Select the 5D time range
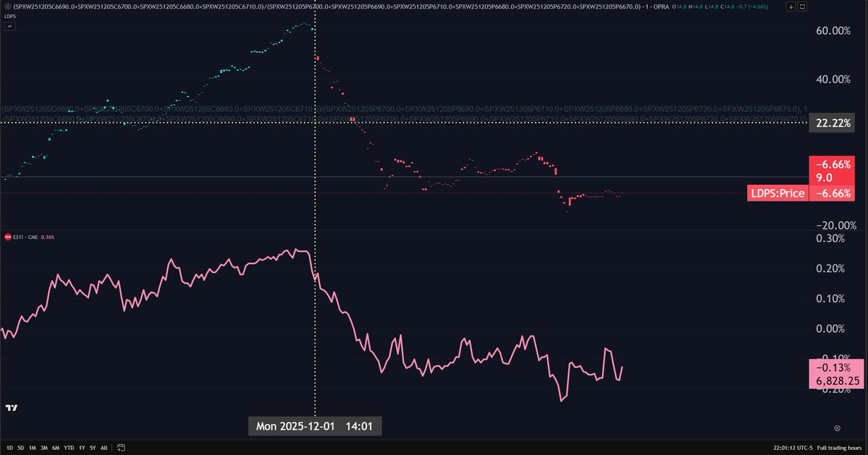The height and width of the screenshot is (455, 868). click(20, 448)
